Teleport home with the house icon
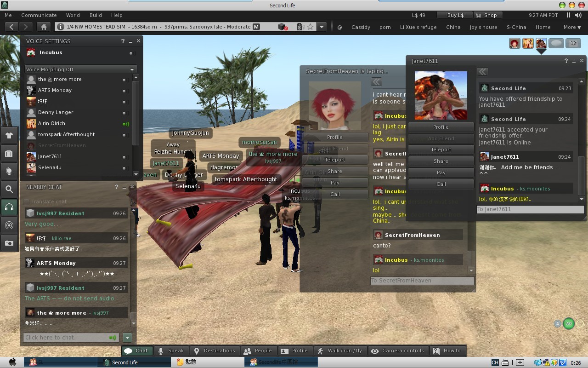The width and height of the screenshot is (588, 368). [43, 27]
